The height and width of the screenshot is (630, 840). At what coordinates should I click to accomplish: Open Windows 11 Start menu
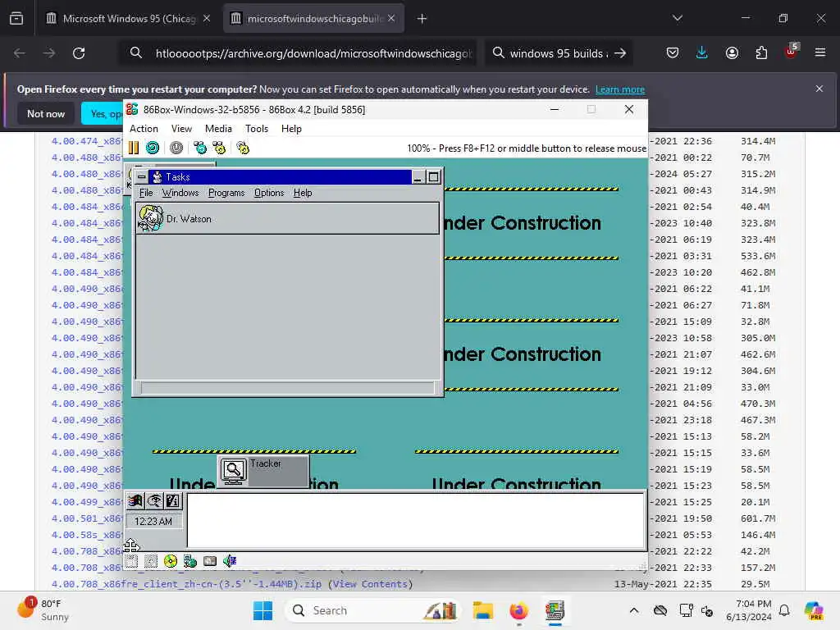(262, 610)
